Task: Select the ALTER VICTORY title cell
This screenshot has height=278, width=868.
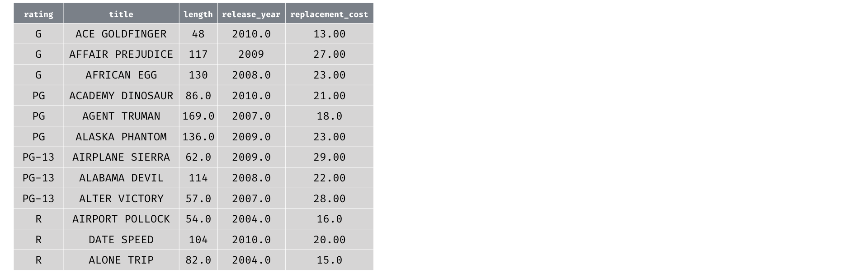Action: tap(121, 199)
